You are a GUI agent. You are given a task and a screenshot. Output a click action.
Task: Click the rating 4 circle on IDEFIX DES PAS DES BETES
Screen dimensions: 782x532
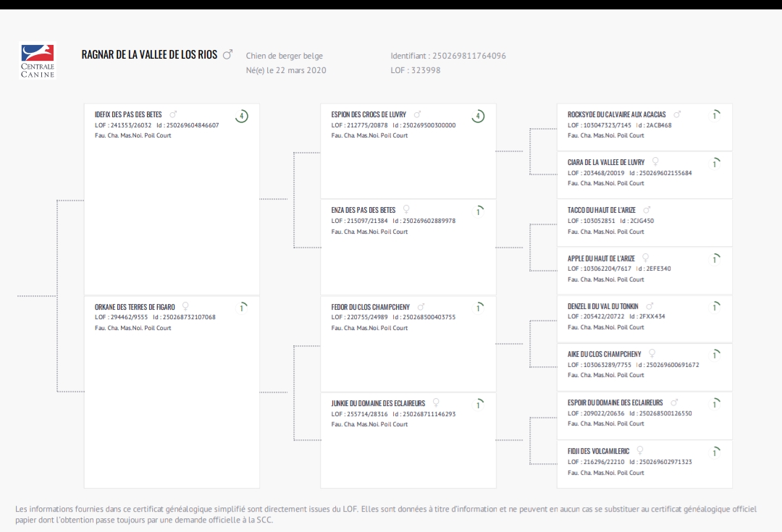coord(242,117)
